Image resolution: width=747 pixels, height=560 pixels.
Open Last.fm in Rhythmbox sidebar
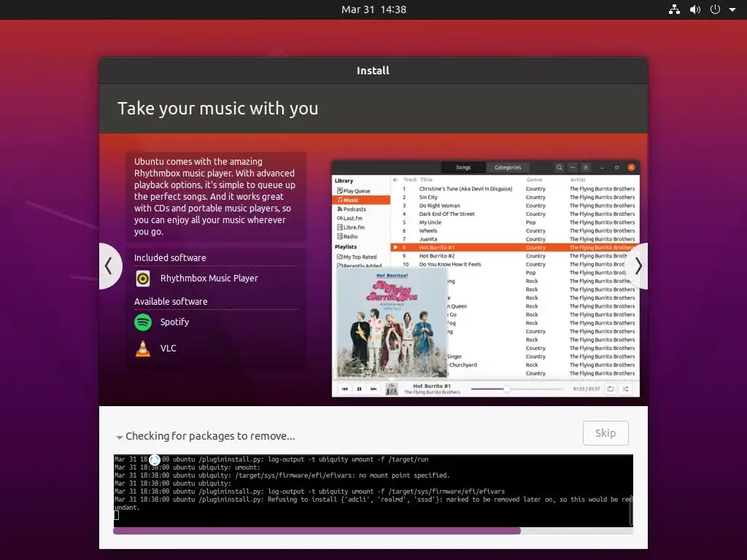[x=349, y=218]
